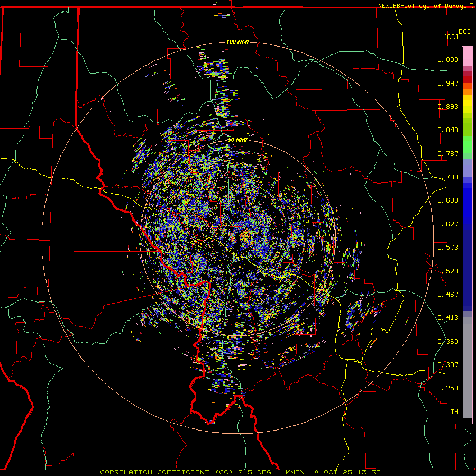This screenshot has height=476, width=476.
Task: Pick the red segment of the color bar
Action: [x=467, y=79]
